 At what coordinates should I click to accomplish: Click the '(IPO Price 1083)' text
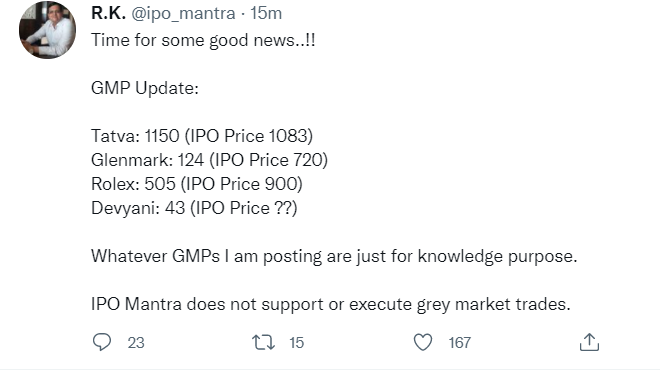249,136
